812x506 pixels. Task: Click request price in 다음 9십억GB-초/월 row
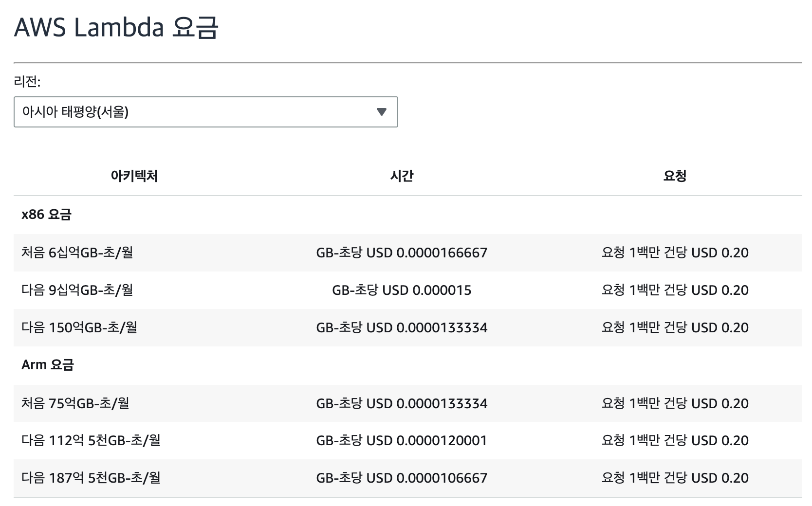[x=675, y=290]
